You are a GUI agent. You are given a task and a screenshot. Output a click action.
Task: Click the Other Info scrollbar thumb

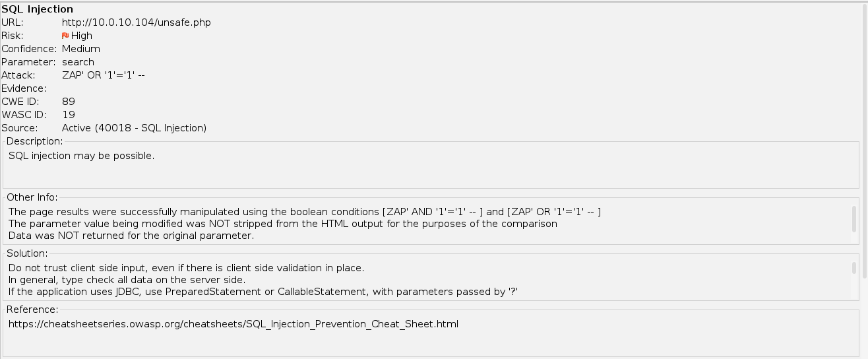click(x=854, y=219)
